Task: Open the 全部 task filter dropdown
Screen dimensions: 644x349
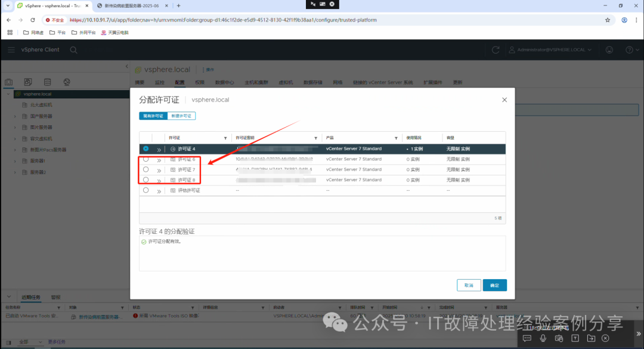Action: point(31,342)
